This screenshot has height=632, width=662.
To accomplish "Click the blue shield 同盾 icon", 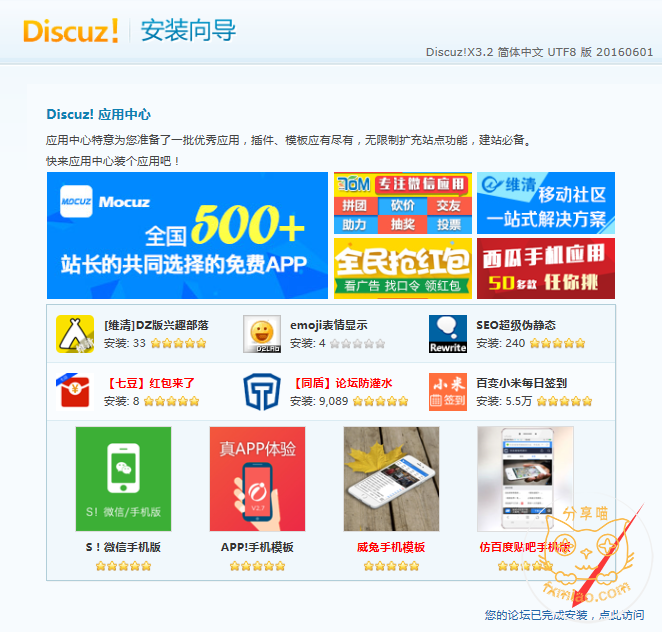I will pyautogui.click(x=262, y=392).
